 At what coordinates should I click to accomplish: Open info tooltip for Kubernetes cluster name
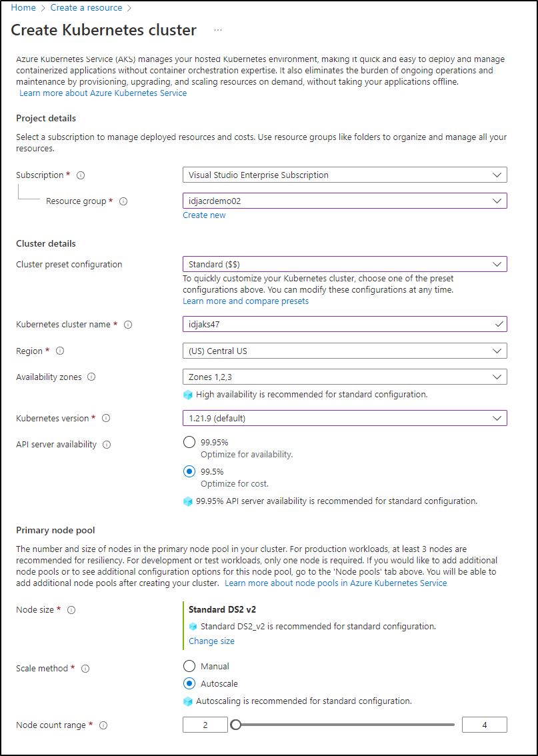pyautogui.click(x=128, y=325)
